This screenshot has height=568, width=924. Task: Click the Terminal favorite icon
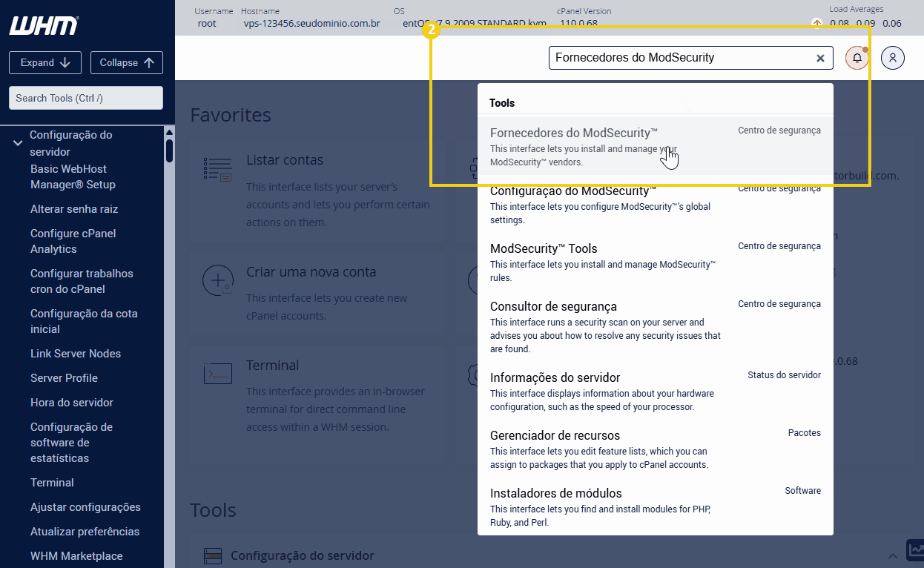(x=217, y=374)
